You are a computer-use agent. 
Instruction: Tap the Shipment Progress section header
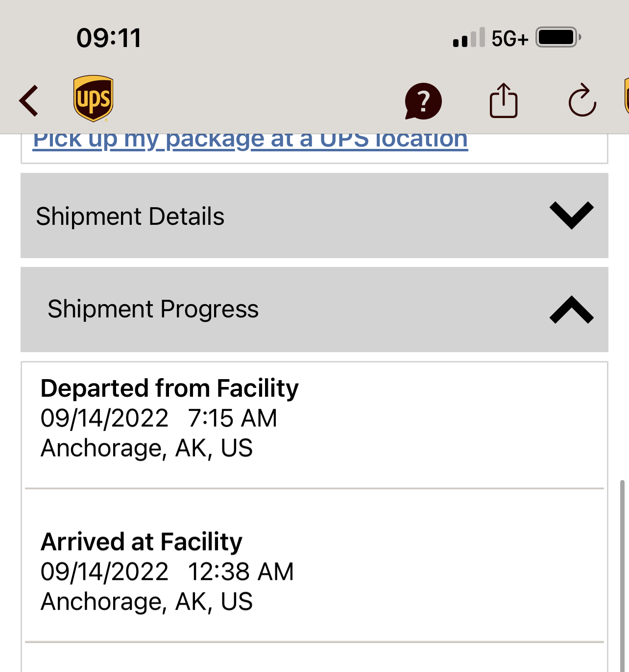[x=314, y=310]
